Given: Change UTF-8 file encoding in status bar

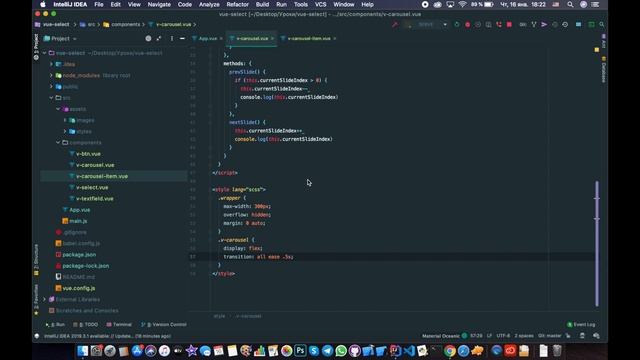Looking at the screenshot, I should (503, 336).
